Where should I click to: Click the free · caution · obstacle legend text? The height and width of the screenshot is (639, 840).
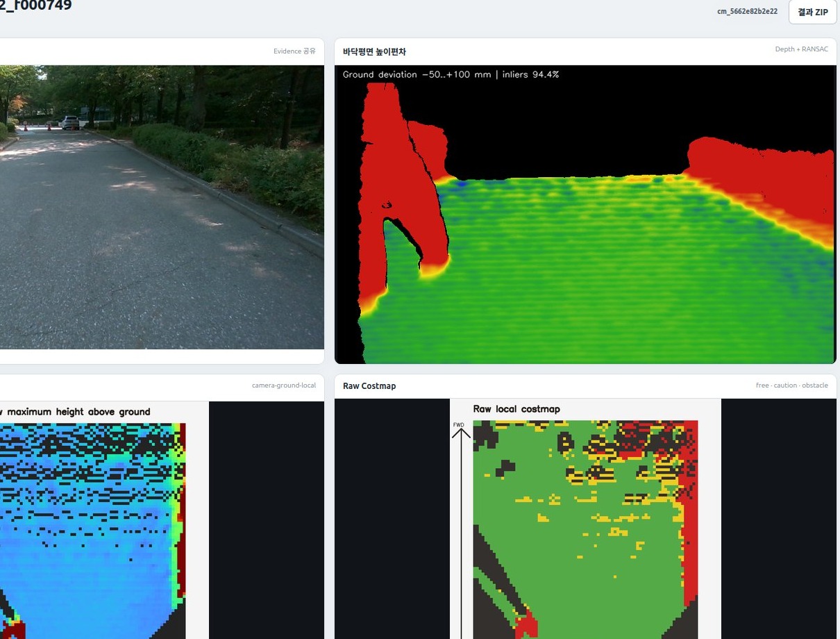(791, 385)
